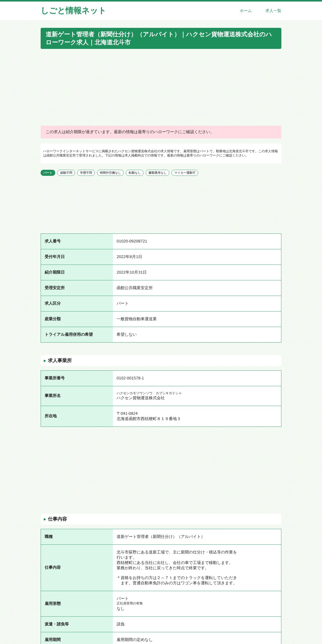The image size is (322, 644).
Task: Click the 産業分類 label cell
Action: (x=77, y=319)
